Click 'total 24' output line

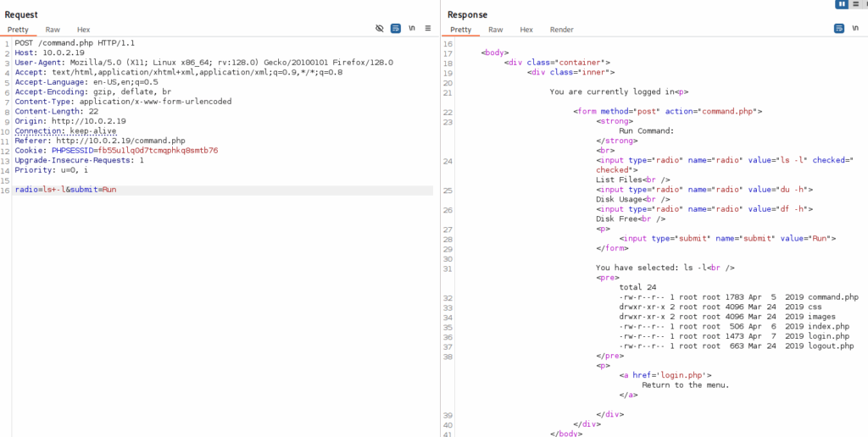pyautogui.click(x=637, y=288)
